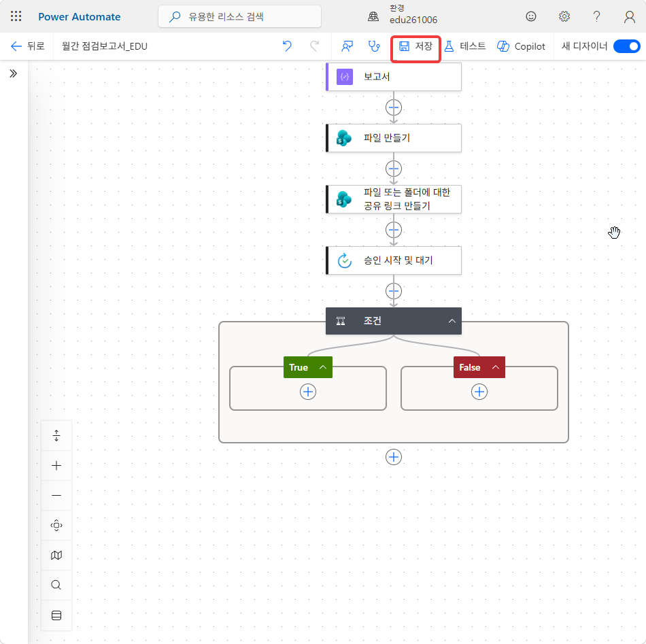Focus the 유용한 리소스 검색 search box
The image size is (646, 644).
[239, 16]
